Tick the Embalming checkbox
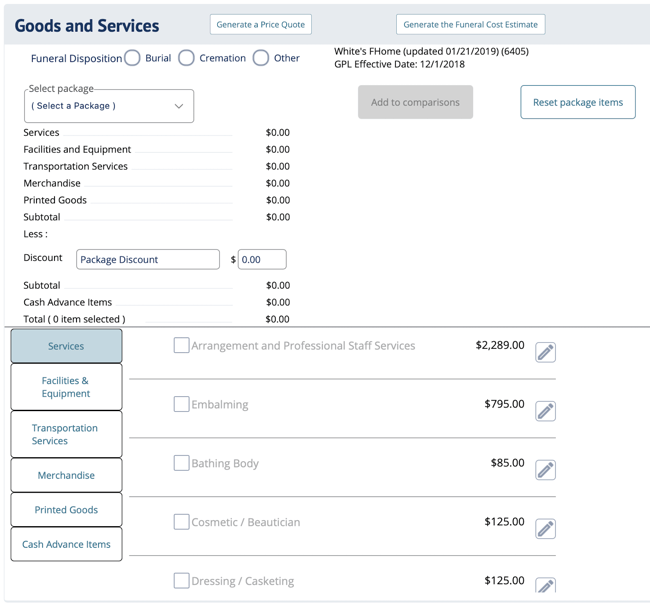The width and height of the screenshot is (650, 607). pyautogui.click(x=181, y=404)
